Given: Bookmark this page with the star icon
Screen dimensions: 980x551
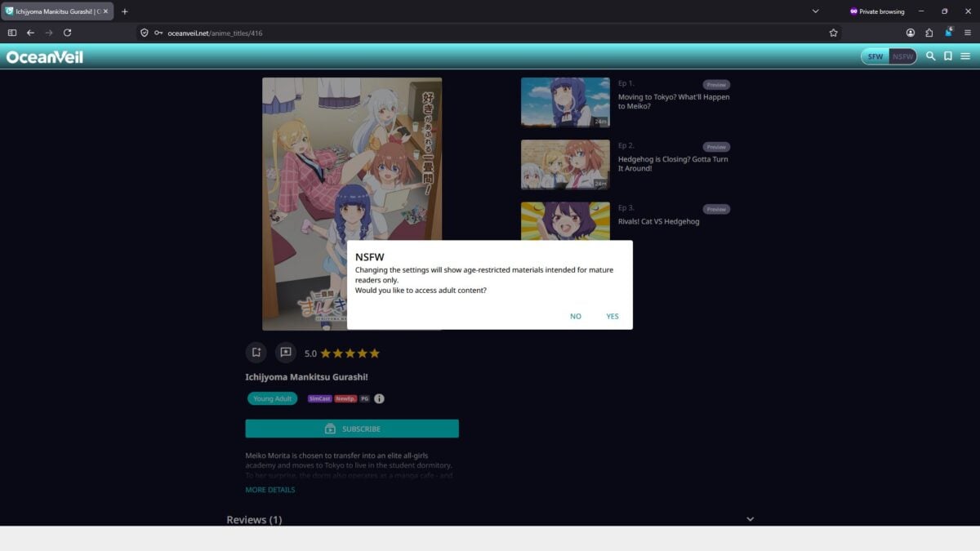Looking at the screenshot, I should click(x=833, y=33).
